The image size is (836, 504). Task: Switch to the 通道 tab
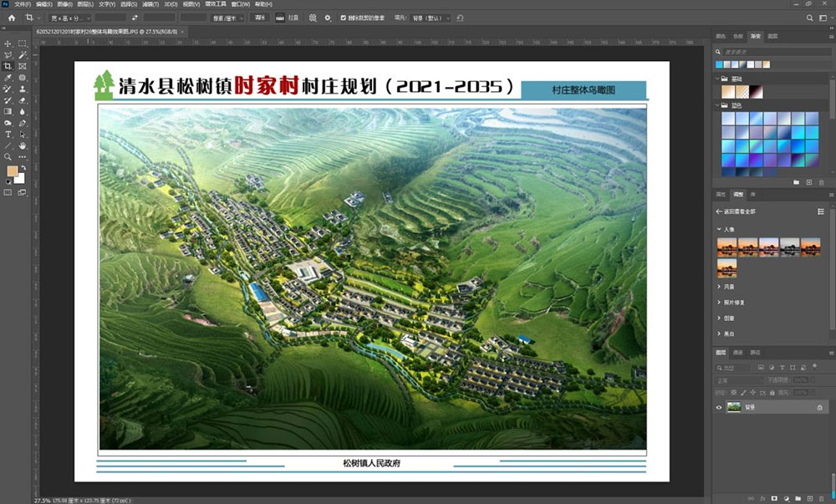coord(738,352)
